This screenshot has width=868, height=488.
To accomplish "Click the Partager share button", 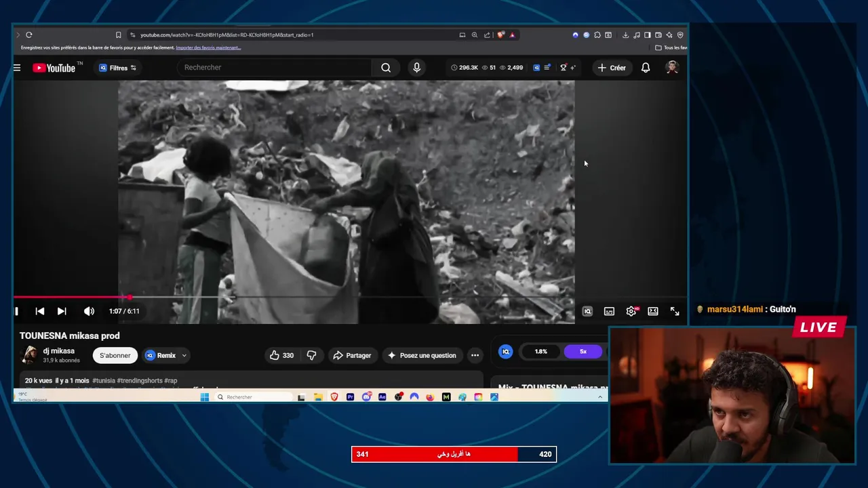I will 352,355.
